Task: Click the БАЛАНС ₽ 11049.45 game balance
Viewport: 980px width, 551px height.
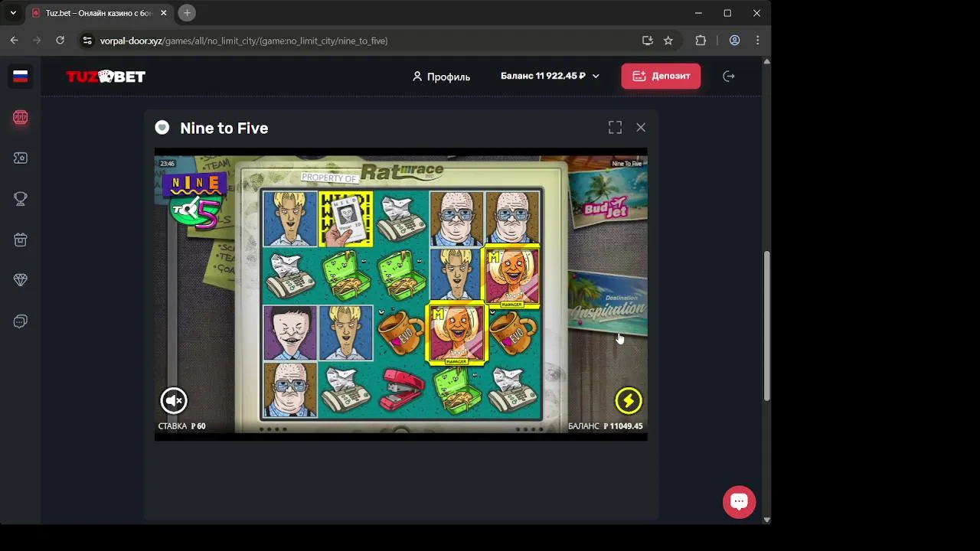Action: tap(606, 426)
